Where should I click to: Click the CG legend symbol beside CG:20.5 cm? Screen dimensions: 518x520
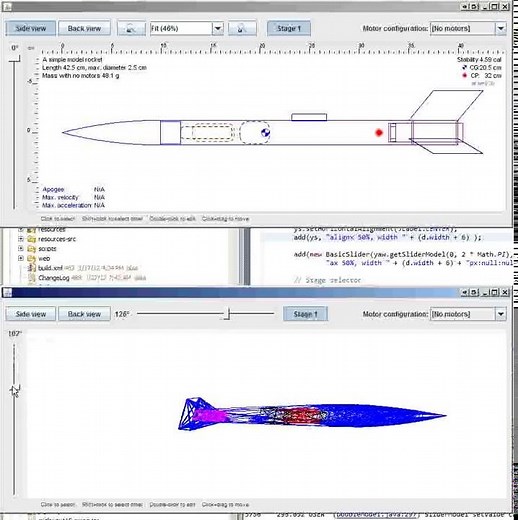click(464, 68)
